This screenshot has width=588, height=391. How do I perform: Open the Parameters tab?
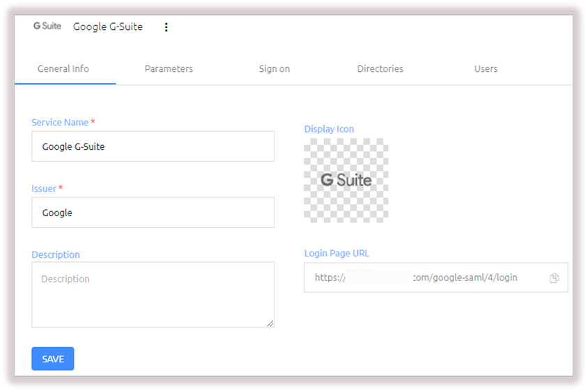click(x=169, y=69)
